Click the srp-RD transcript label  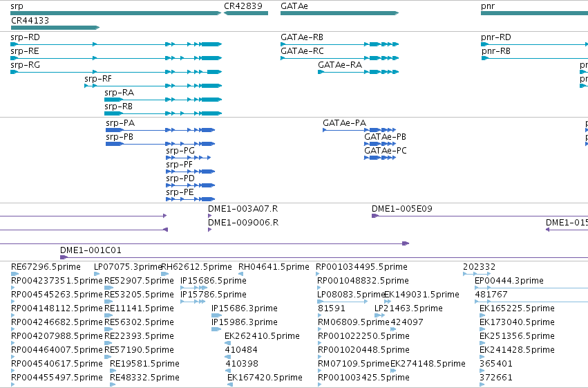[25, 37]
